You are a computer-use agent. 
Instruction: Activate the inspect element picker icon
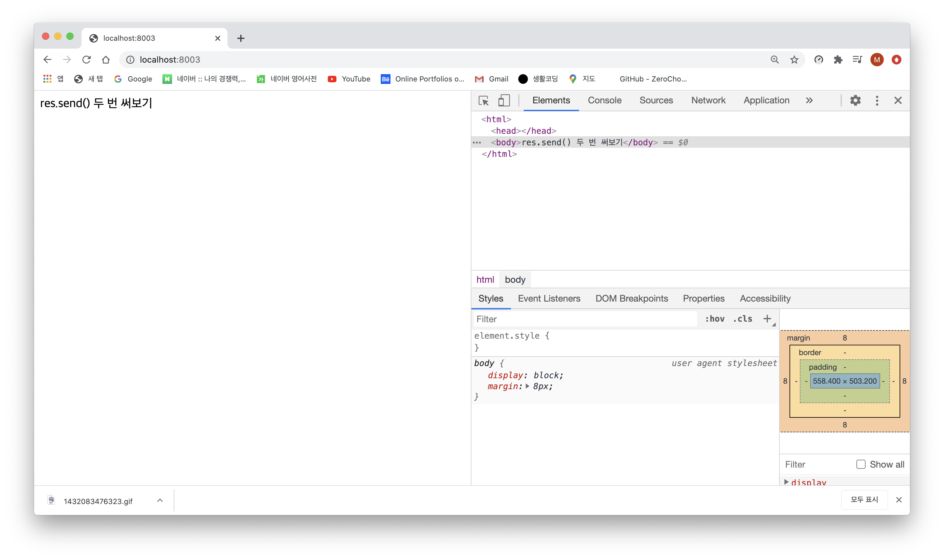tap(484, 100)
